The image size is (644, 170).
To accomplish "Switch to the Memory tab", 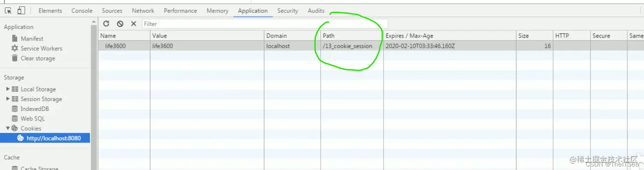I will click(218, 11).
